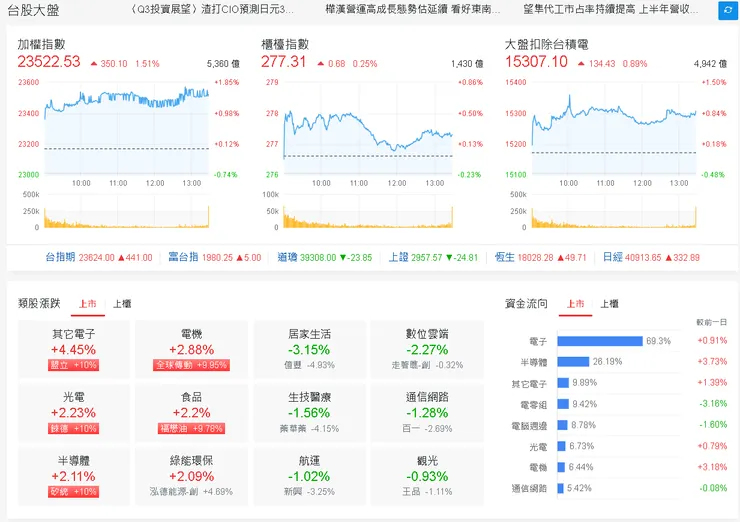Image resolution: width=740 pixels, height=522 pixels.
Task: Open the 航運 sector card
Action: coord(310,476)
